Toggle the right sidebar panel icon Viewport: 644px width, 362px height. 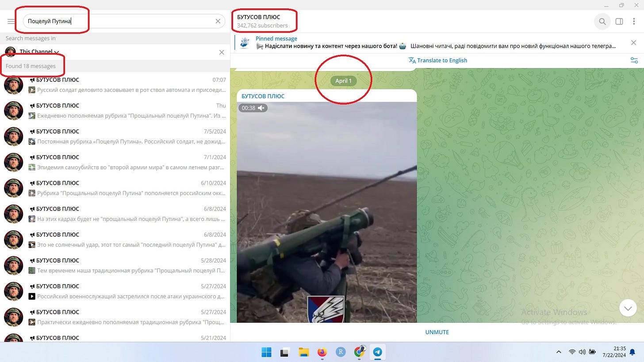coord(619,21)
